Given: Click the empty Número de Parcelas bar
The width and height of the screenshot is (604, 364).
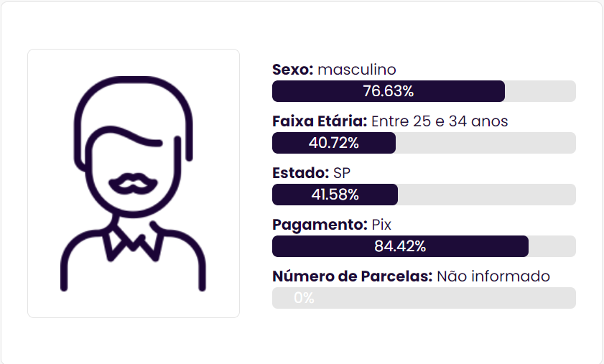Looking at the screenshot, I should 424,298.
